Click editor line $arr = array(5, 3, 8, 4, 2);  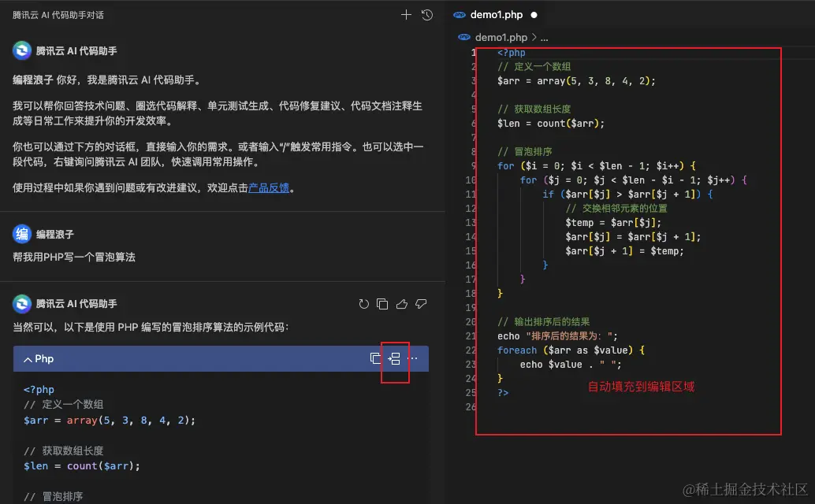coord(576,81)
